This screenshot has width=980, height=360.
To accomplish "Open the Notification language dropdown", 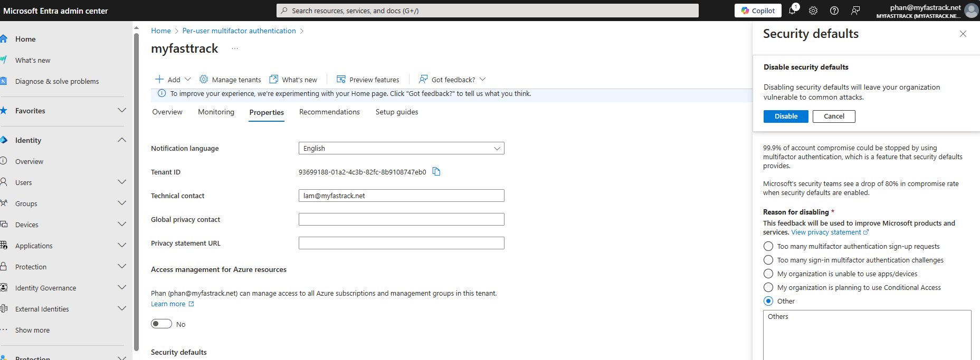I will [401, 148].
